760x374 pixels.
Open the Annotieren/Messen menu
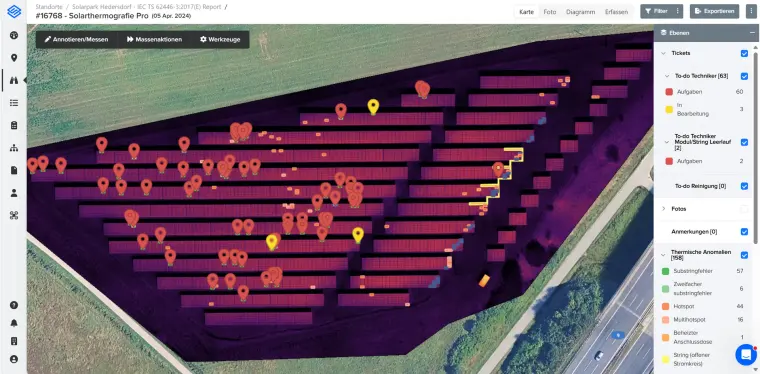pyautogui.click(x=77, y=40)
